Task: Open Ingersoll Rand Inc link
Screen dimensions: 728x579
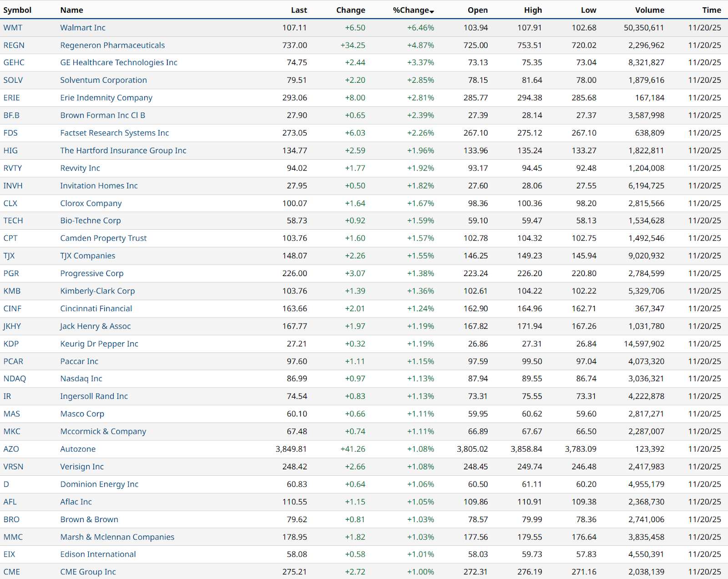Action: pos(94,397)
